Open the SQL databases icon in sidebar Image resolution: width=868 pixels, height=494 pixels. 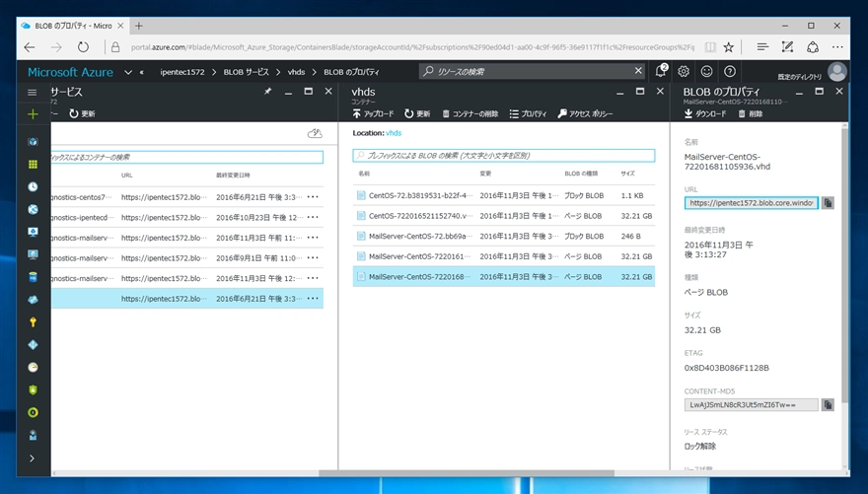33,277
